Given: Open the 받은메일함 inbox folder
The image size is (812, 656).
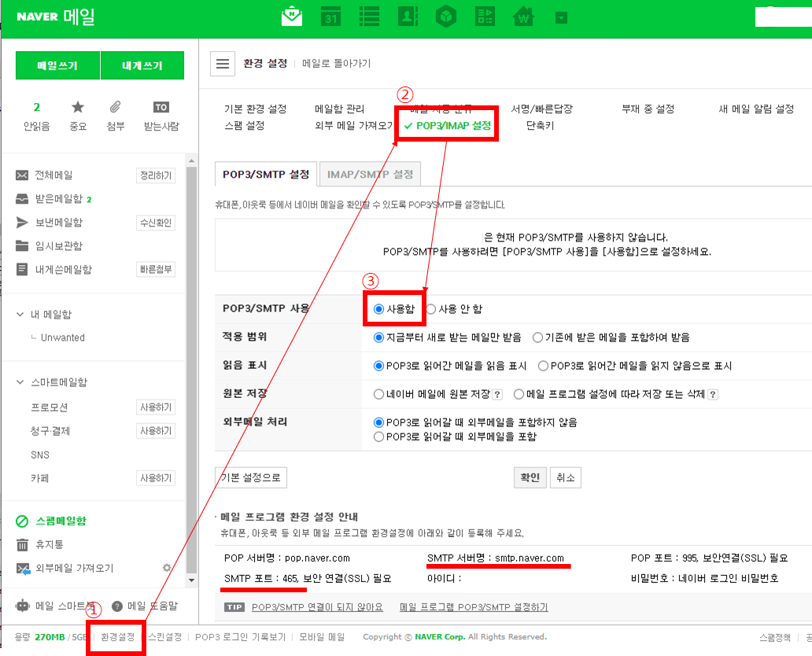Looking at the screenshot, I should 58,199.
